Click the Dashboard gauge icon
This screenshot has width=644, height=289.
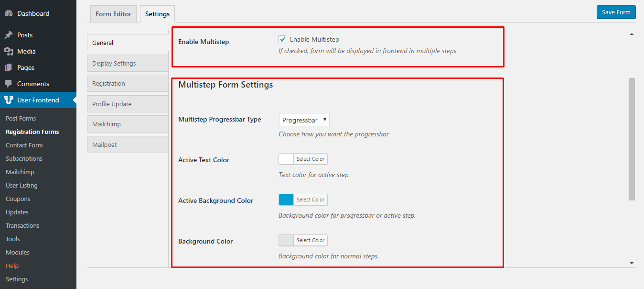pyautogui.click(x=9, y=14)
